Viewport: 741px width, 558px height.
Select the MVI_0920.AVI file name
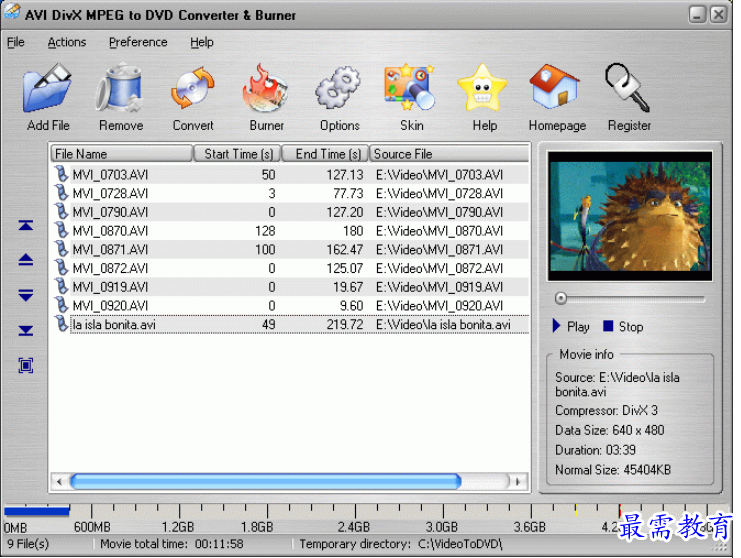pos(110,306)
